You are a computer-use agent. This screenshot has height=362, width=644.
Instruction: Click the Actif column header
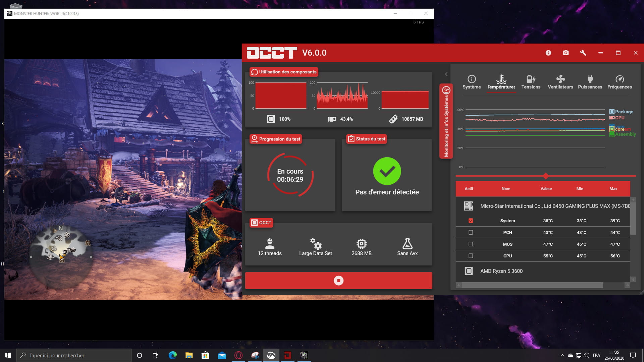point(469,189)
